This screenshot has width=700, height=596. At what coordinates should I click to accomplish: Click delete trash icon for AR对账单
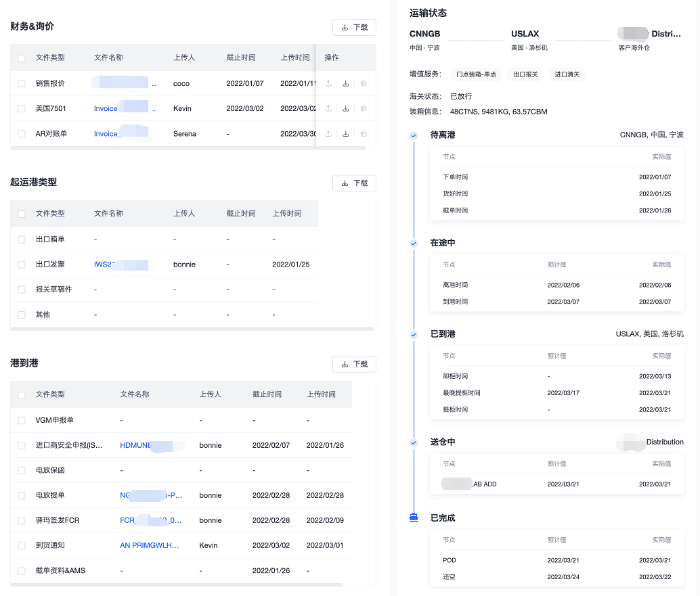coord(364,134)
